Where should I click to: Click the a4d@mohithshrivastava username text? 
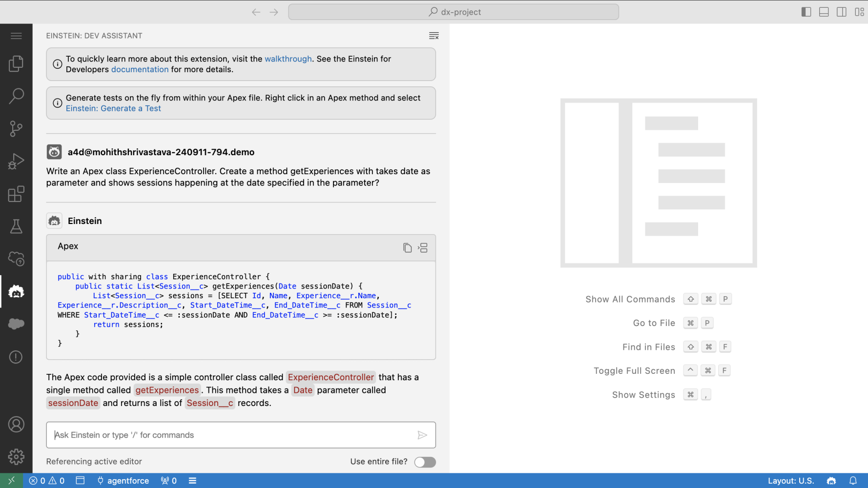(x=161, y=152)
